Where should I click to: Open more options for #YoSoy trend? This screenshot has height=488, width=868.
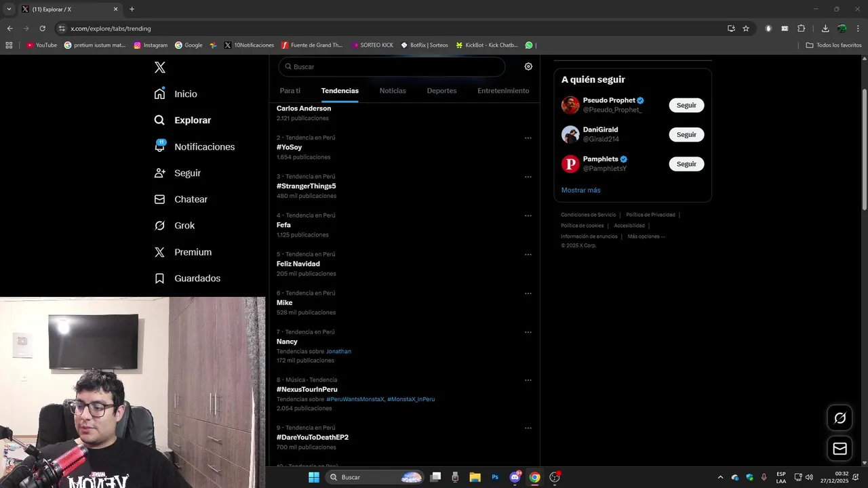(528, 138)
